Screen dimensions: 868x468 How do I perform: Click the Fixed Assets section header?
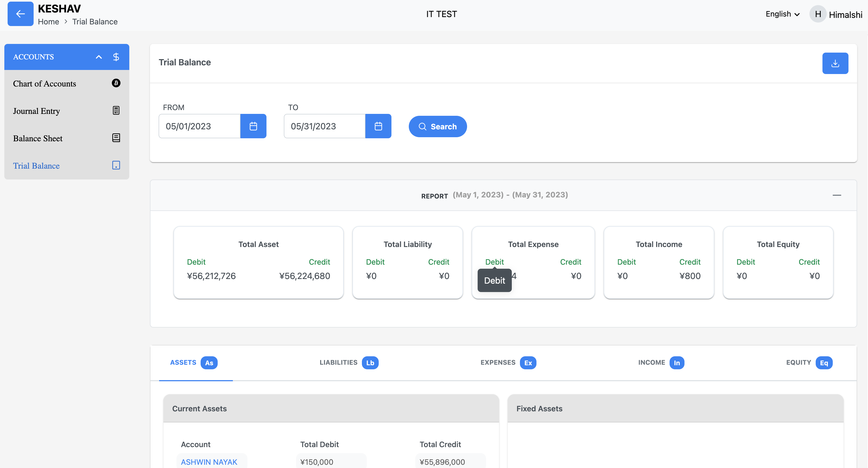coord(675,408)
